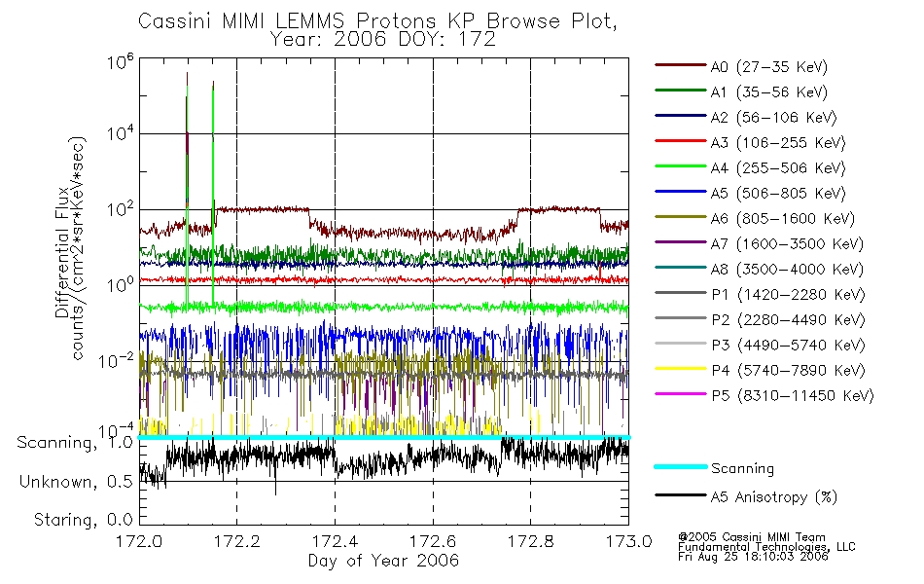Click the Staring, 0.0 axis label
Viewport: 924px width, 584px height.
(83, 520)
